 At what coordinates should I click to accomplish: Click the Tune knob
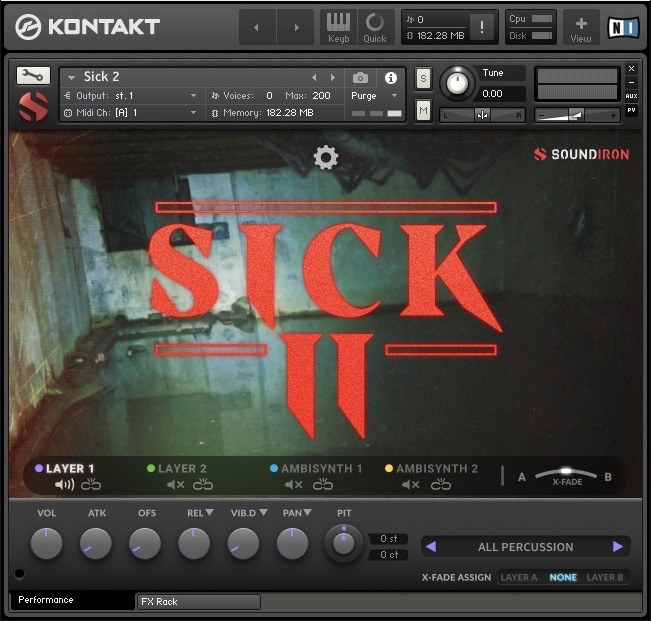(457, 83)
